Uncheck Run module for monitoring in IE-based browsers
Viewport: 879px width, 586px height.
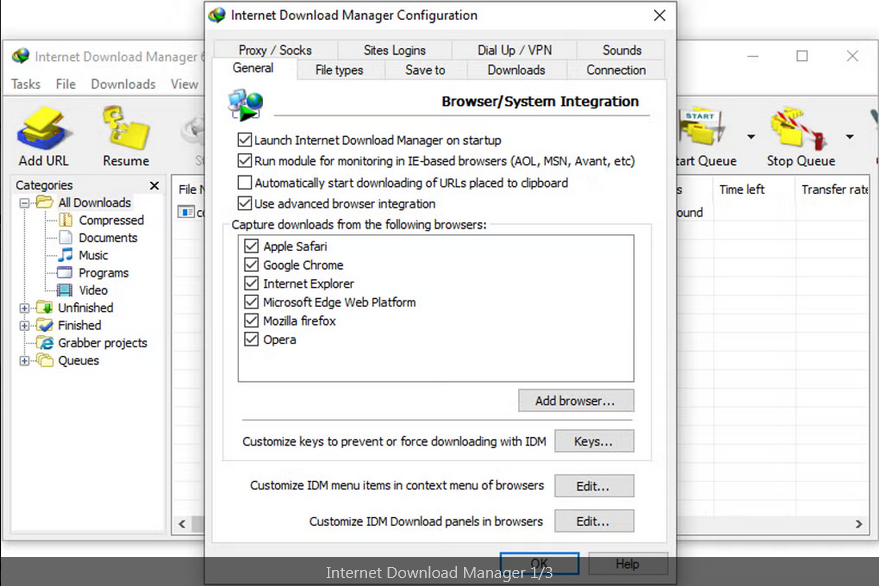[x=244, y=161]
